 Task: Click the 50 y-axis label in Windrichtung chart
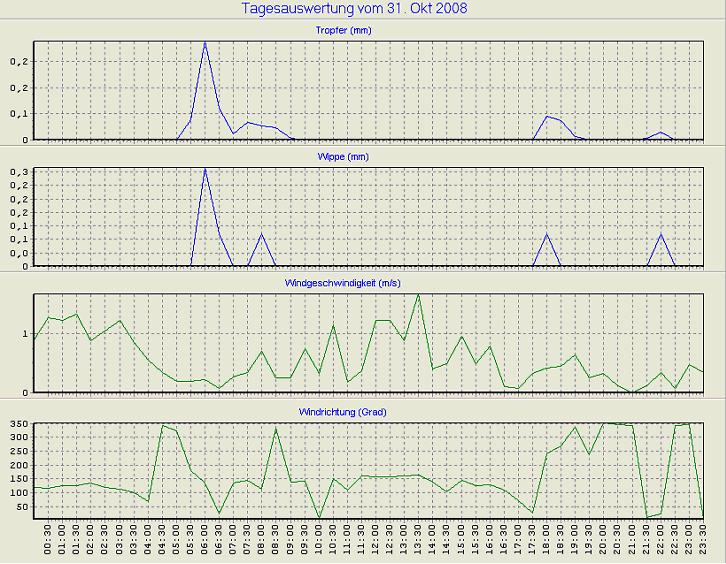(x=21, y=508)
